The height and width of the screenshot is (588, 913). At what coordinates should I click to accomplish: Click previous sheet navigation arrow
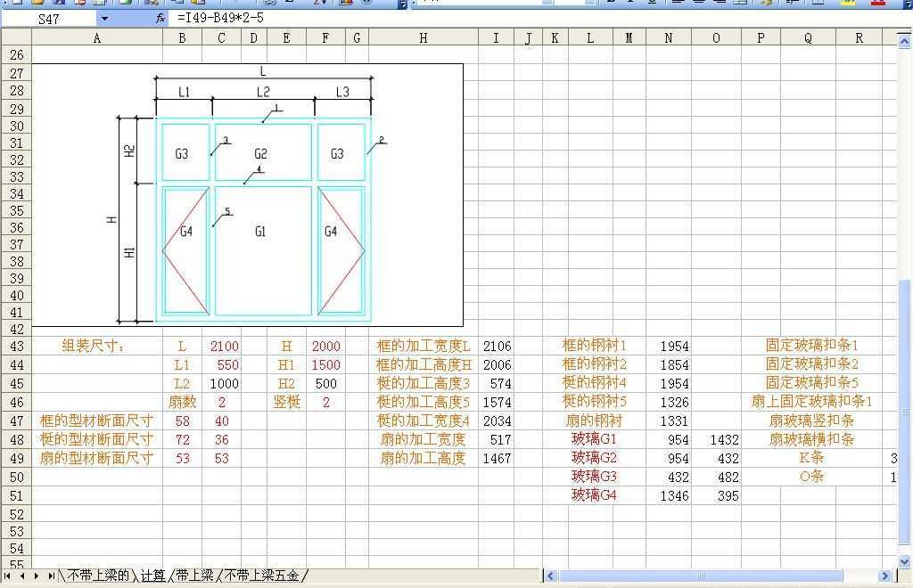click(21, 576)
